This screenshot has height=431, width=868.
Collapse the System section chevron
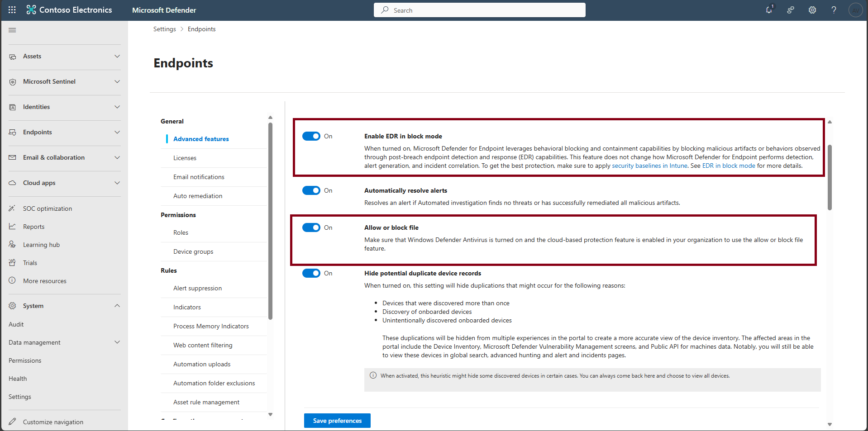tap(117, 306)
